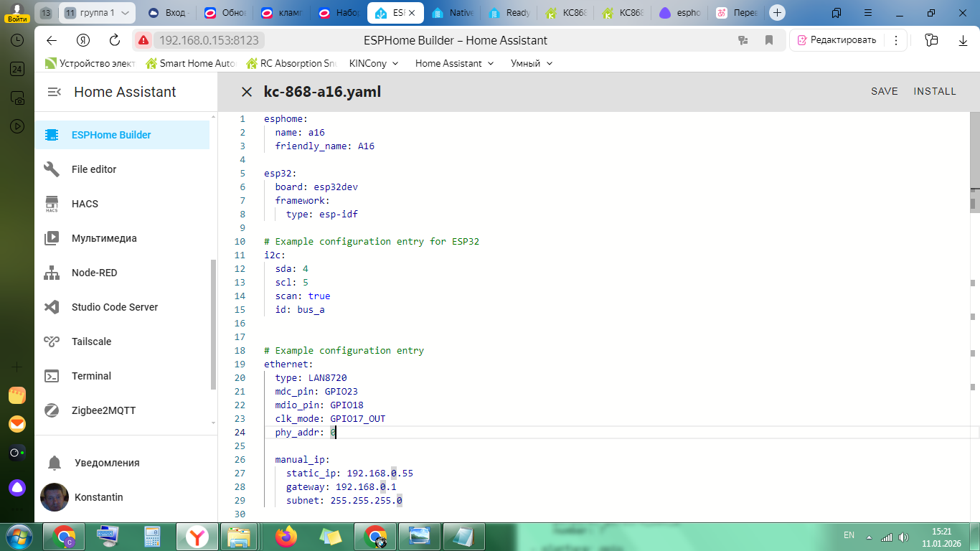Collapse the Home Assistant sidebar menu
Screen dimensions: 980x551
coord(54,92)
